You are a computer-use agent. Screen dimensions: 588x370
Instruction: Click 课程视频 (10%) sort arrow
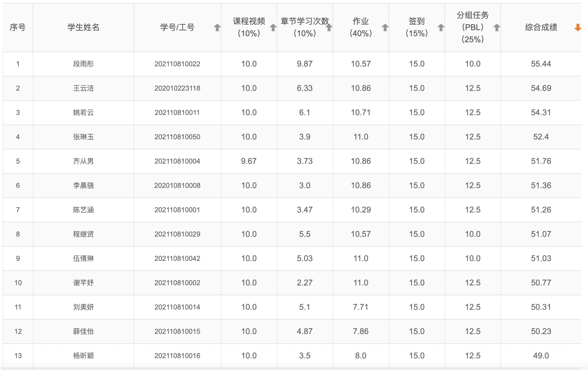[x=273, y=28]
